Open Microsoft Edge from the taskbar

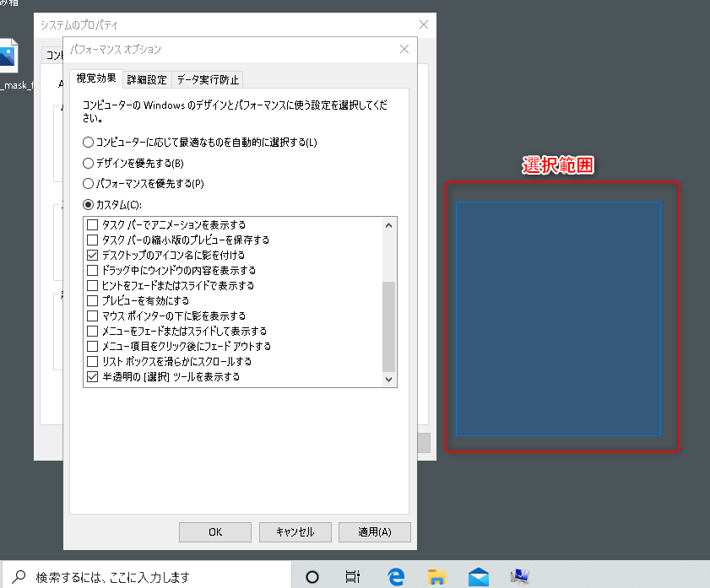click(395, 577)
